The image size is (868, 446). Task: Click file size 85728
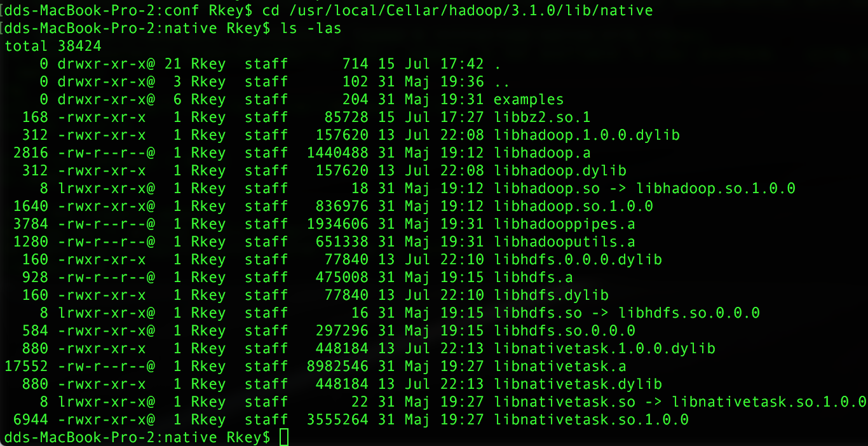(x=346, y=118)
